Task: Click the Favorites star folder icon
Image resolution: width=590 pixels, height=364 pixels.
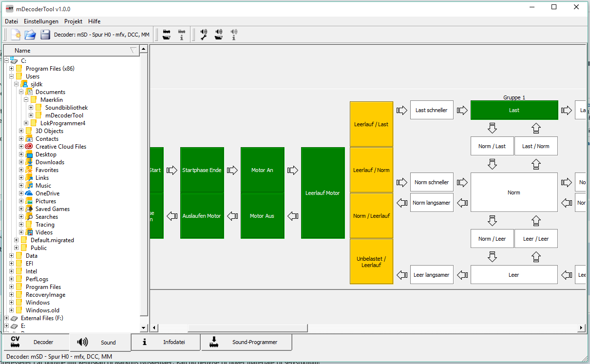Action: pos(29,170)
